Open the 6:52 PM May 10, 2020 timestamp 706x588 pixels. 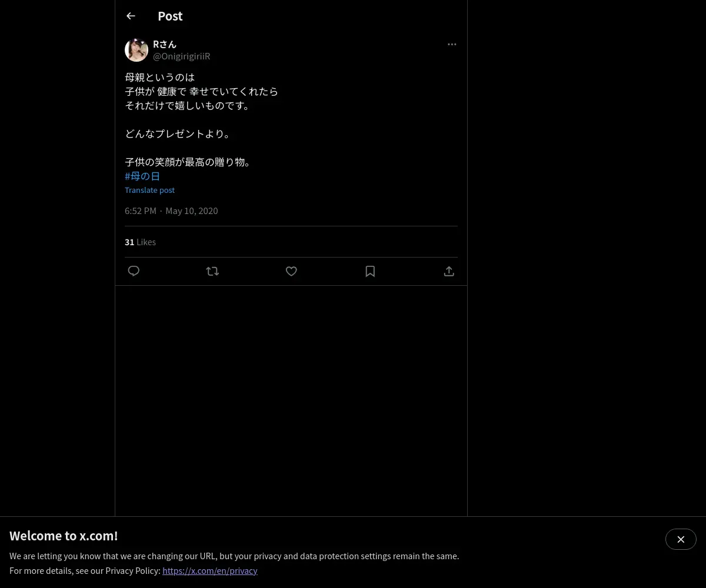171,211
